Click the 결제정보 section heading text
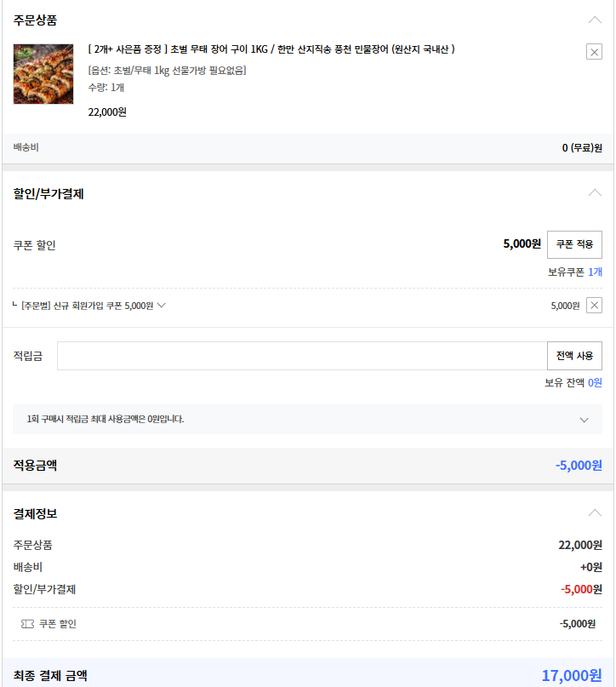Screen dimensions: 616x687 (36, 514)
